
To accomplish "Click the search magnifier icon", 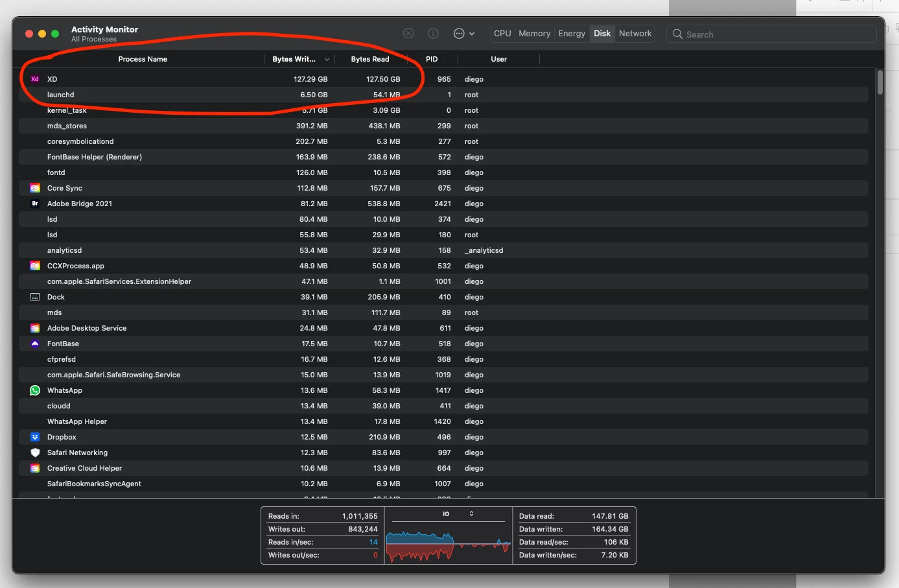I will tap(677, 34).
